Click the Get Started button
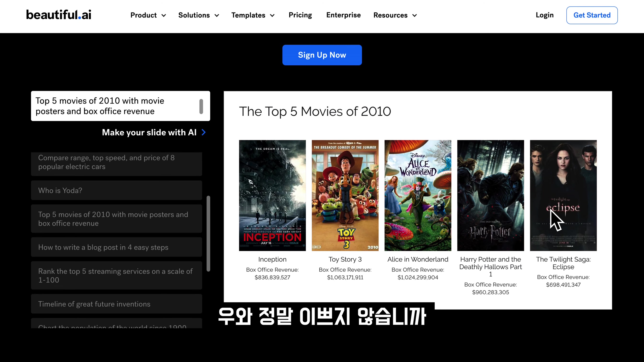 coord(592,15)
